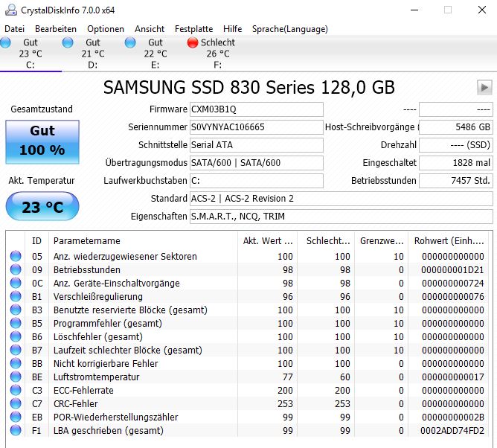Open the Datei menu
The width and height of the screenshot is (497, 448).
15,29
